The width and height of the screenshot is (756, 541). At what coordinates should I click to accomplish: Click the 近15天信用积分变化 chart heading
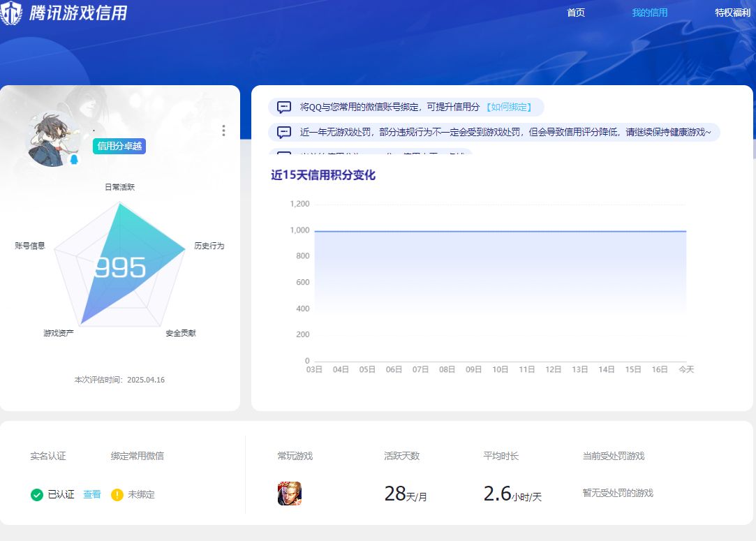[323, 175]
